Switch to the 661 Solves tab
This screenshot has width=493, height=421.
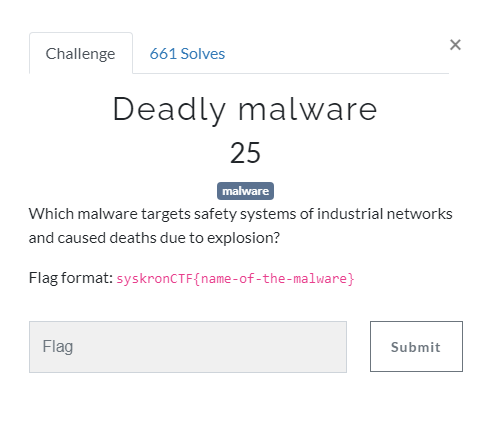(x=187, y=54)
